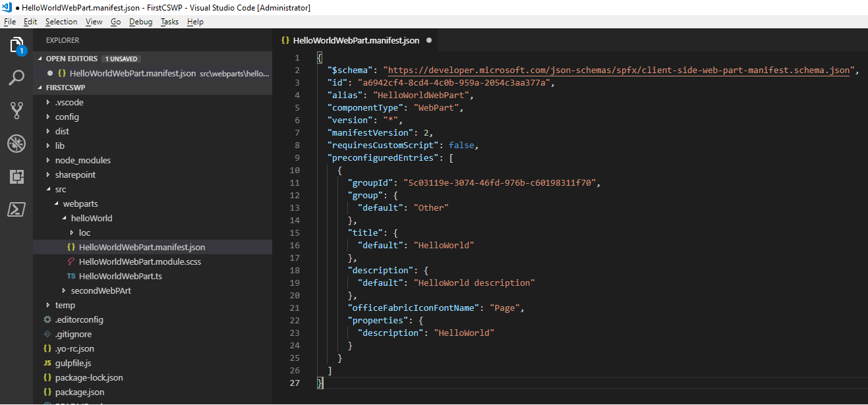Expand the loc folder under helloWorld
The width and height of the screenshot is (868, 405).
point(86,232)
